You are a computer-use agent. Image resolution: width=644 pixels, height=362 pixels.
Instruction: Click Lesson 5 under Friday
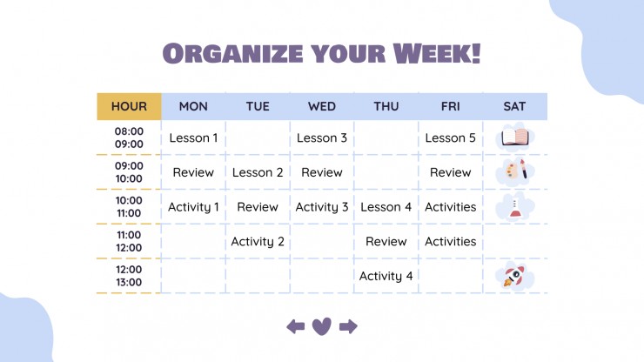pos(451,137)
